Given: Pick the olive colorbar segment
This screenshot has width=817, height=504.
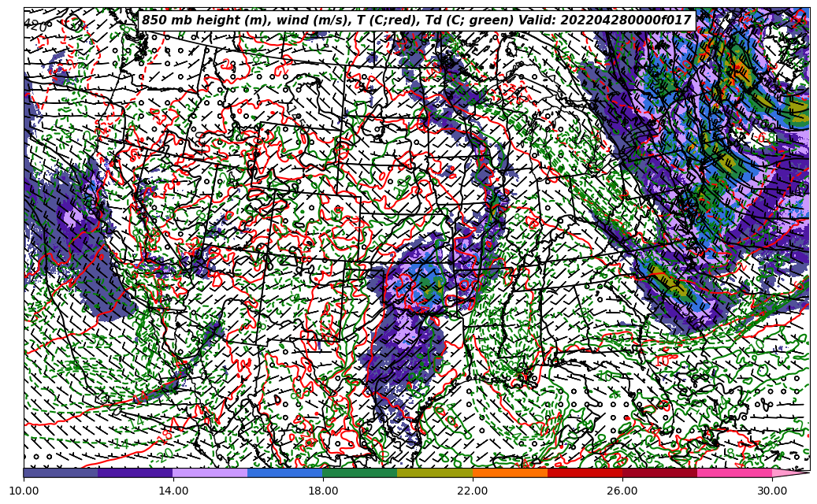Looking at the screenshot, I should [x=434, y=472].
